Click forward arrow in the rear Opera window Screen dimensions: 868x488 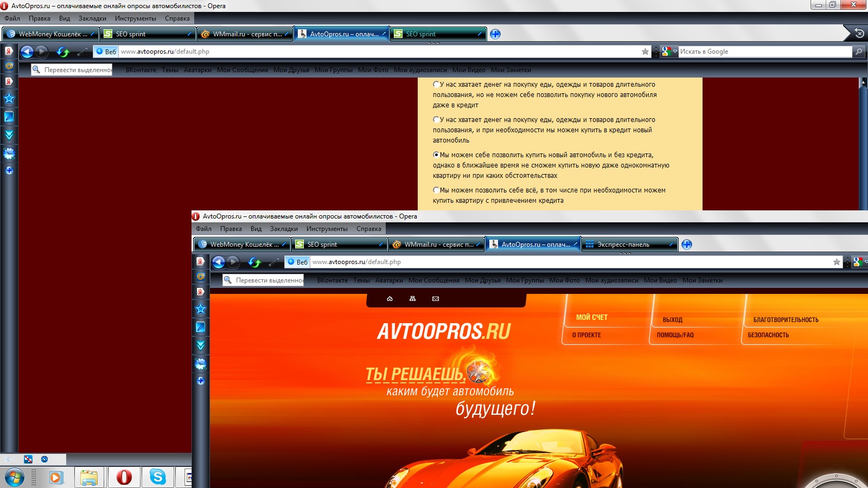click(x=42, y=52)
